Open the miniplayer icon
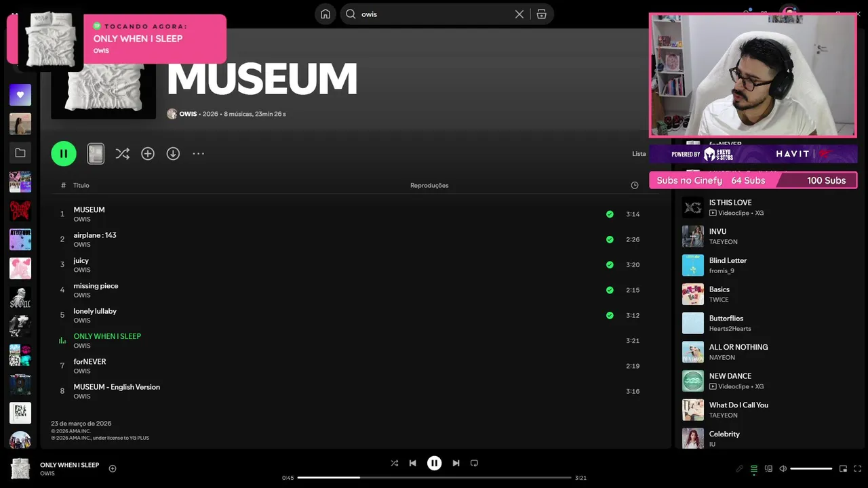Viewport: 868px width, 488px height. click(x=843, y=468)
